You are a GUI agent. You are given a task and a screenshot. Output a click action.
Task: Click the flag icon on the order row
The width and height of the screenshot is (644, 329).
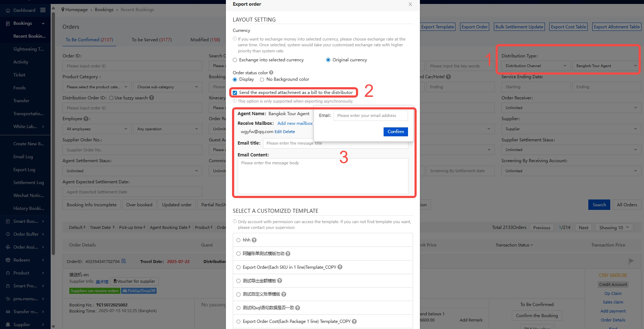[631, 261]
